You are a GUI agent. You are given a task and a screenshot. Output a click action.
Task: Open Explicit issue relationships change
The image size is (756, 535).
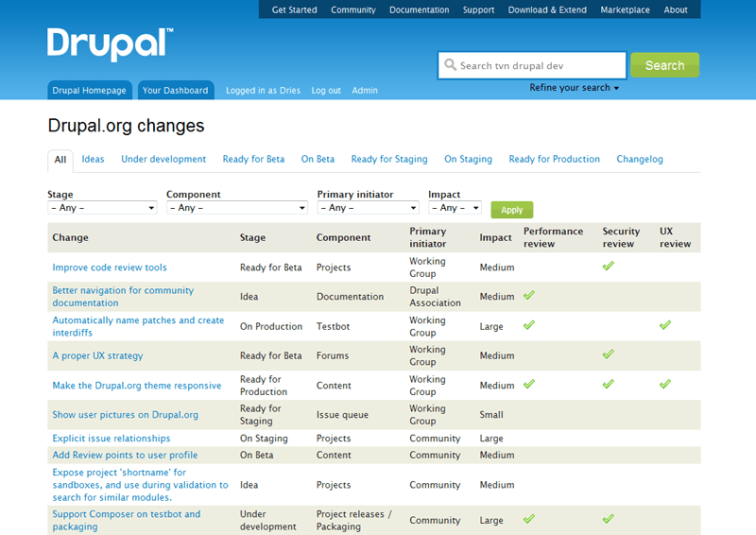tap(111, 439)
